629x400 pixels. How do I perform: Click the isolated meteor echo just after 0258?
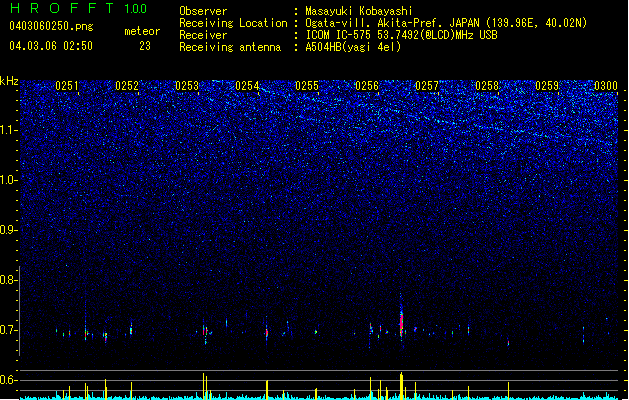(x=508, y=342)
